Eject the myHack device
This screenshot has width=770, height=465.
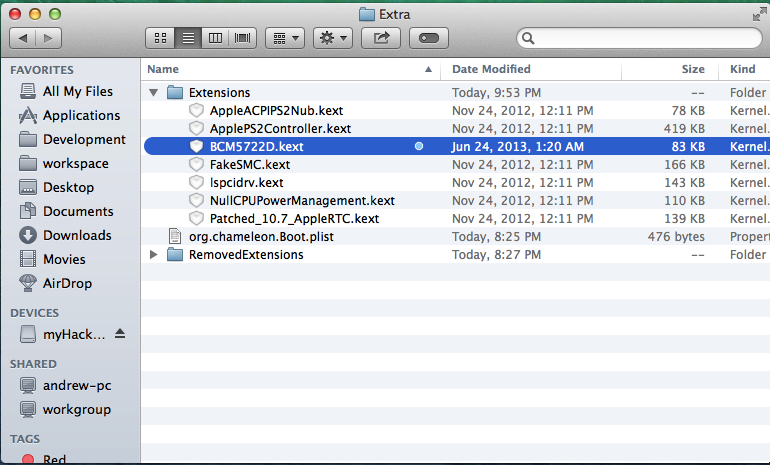pyautogui.click(x=121, y=334)
